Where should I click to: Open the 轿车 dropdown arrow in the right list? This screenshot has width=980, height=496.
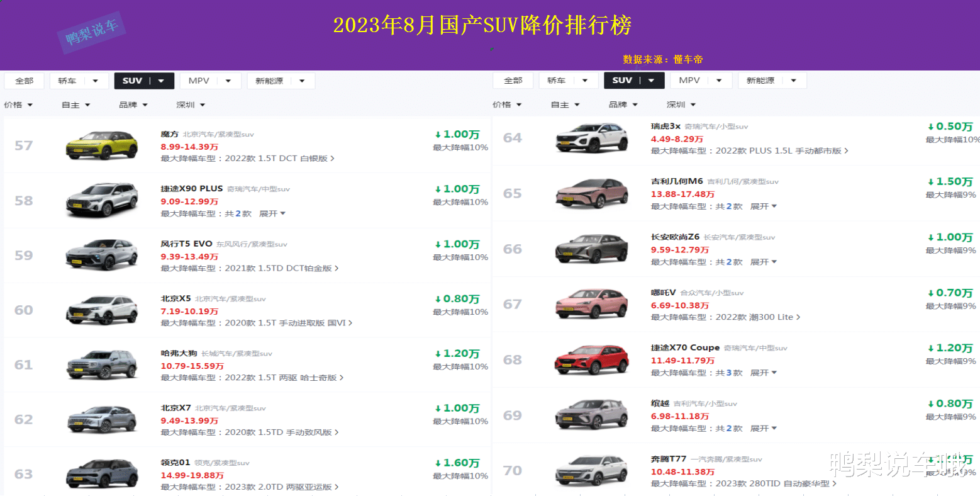tap(585, 81)
